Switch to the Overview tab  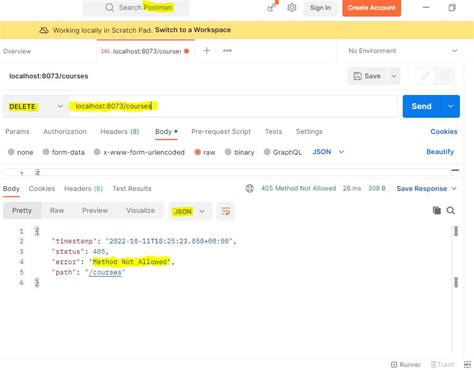(x=17, y=51)
